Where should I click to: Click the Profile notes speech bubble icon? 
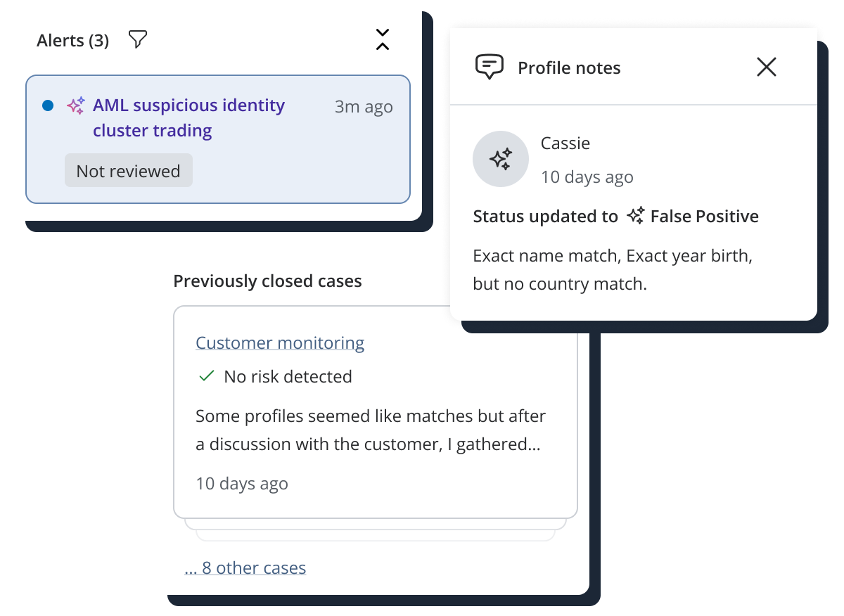click(490, 68)
